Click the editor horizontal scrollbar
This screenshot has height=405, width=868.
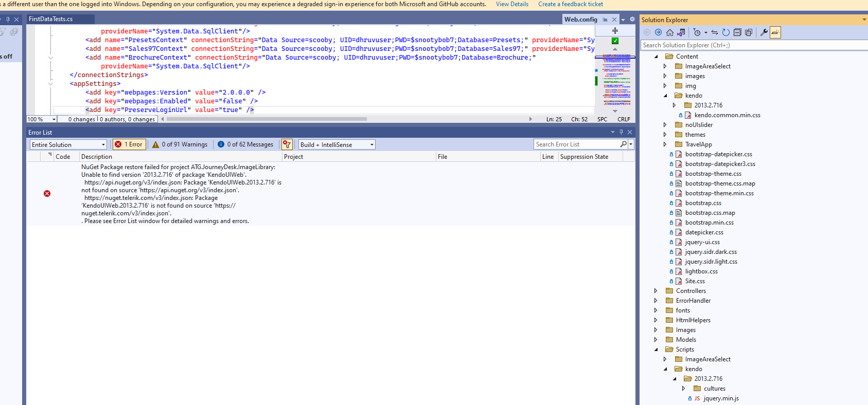pyautogui.click(x=267, y=119)
